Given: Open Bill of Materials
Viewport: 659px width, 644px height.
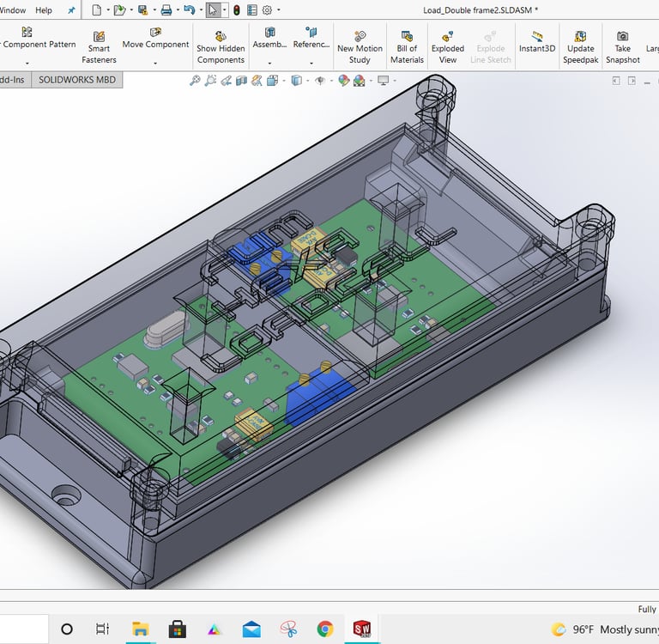Looking at the screenshot, I should (x=407, y=47).
